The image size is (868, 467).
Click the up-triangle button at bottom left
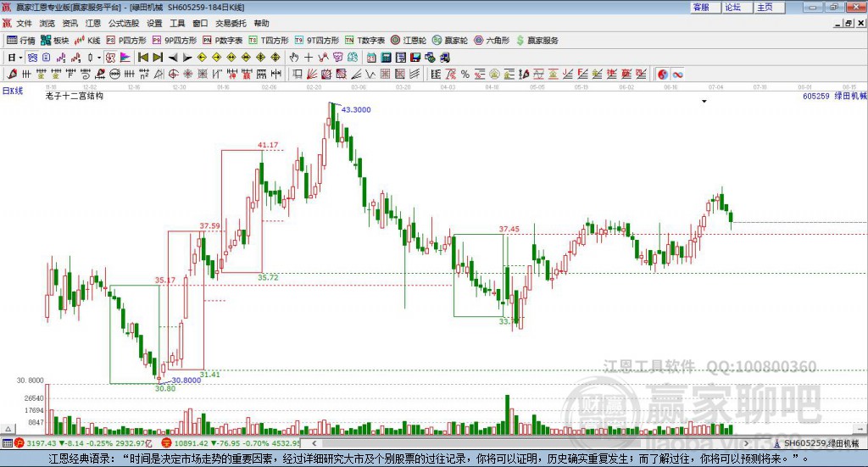click(x=8, y=430)
